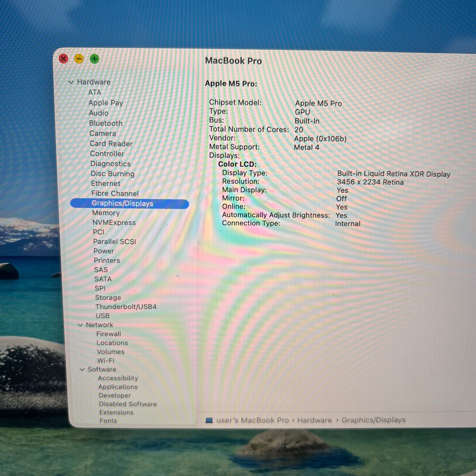
Task: Select Diagnostics in the sidebar
Action: click(x=111, y=164)
